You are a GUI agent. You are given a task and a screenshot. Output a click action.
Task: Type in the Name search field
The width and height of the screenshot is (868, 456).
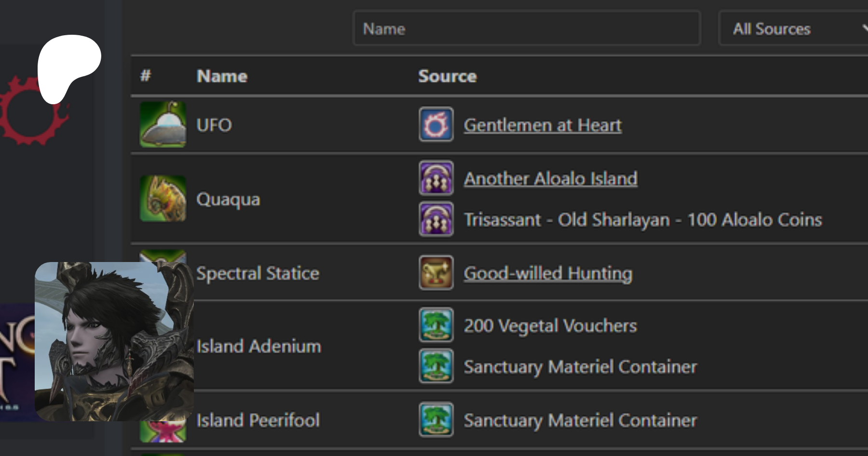click(527, 29)
